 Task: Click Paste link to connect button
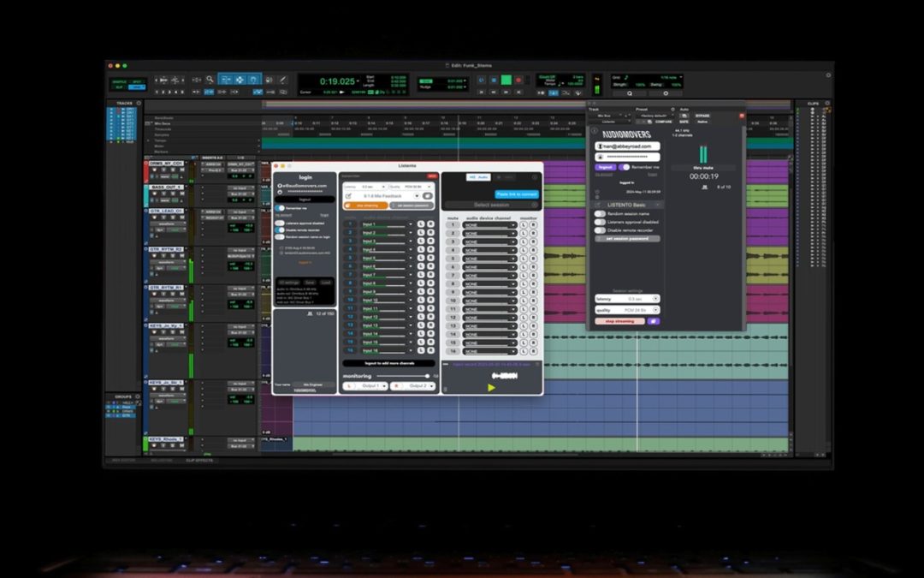click(x=517, y=194)
